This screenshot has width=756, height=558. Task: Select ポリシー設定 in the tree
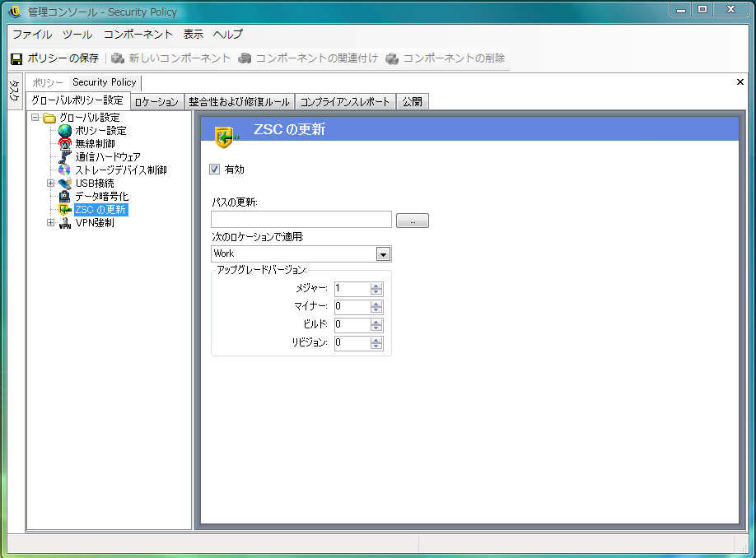click(x=100, y=131)
